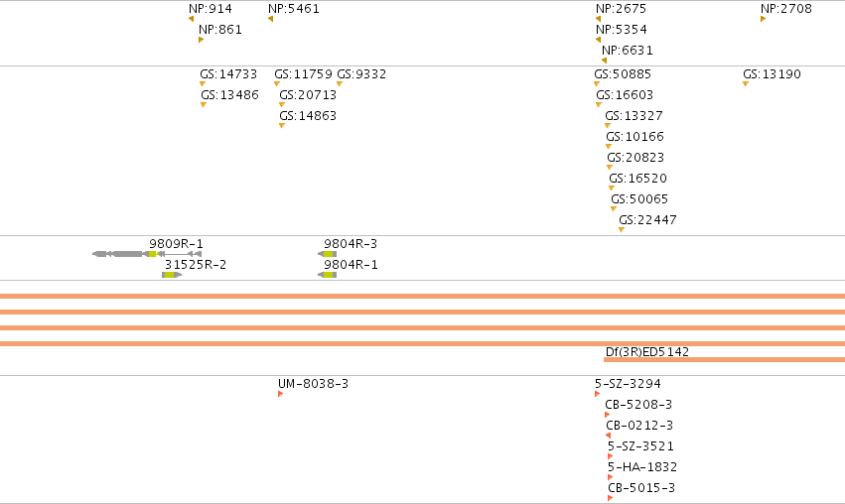Click the arrow marker under GS:9332
Screen dimensions: 845x504
click(x=340, y=84)
